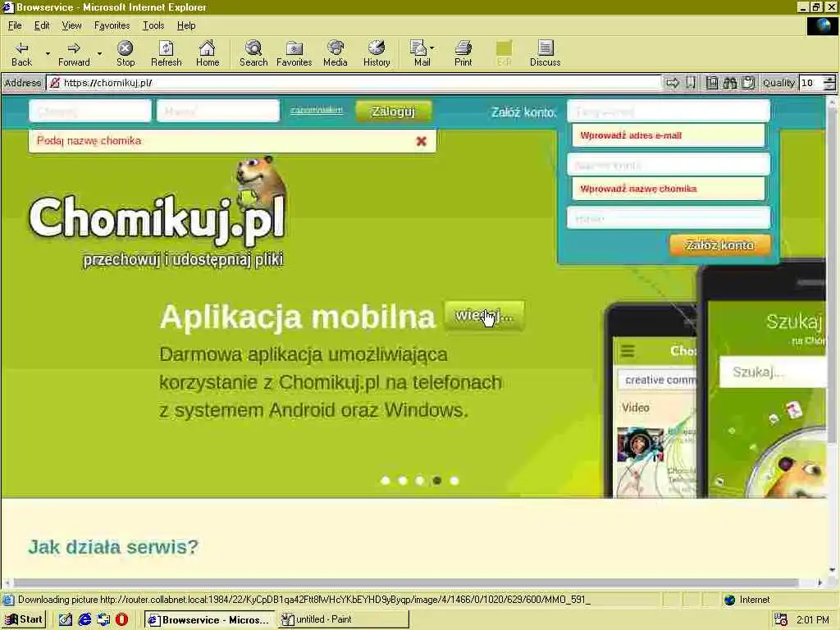
Task: Click the binoculars icon in address toolbar
Action: pos(729,83)
